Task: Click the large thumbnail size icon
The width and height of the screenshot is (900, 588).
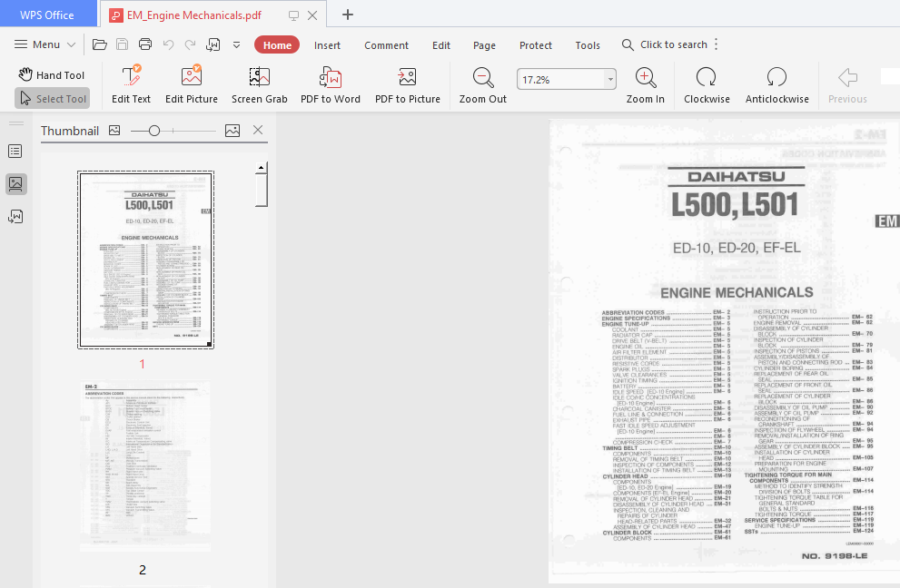Action: coord(232,131)
